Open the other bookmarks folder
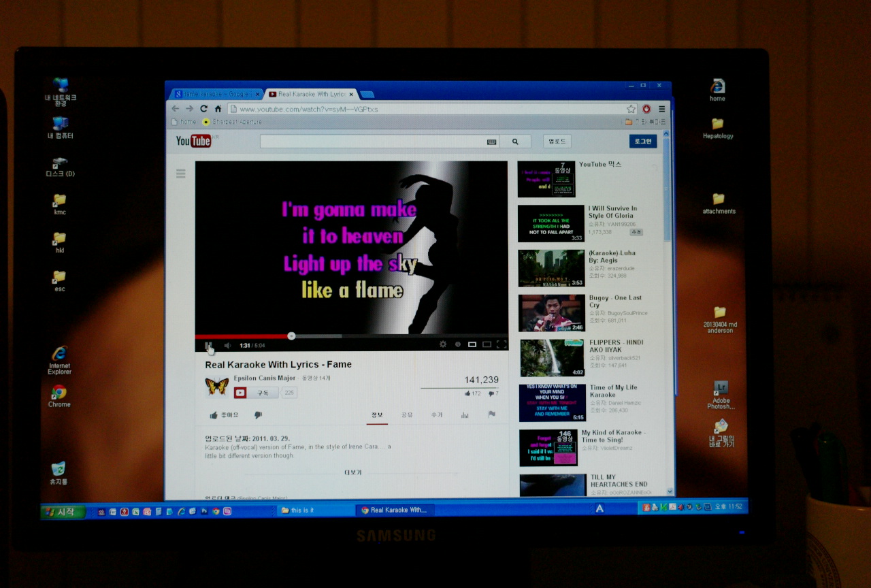This screenshot has width=871, height=588. [646, 122]
